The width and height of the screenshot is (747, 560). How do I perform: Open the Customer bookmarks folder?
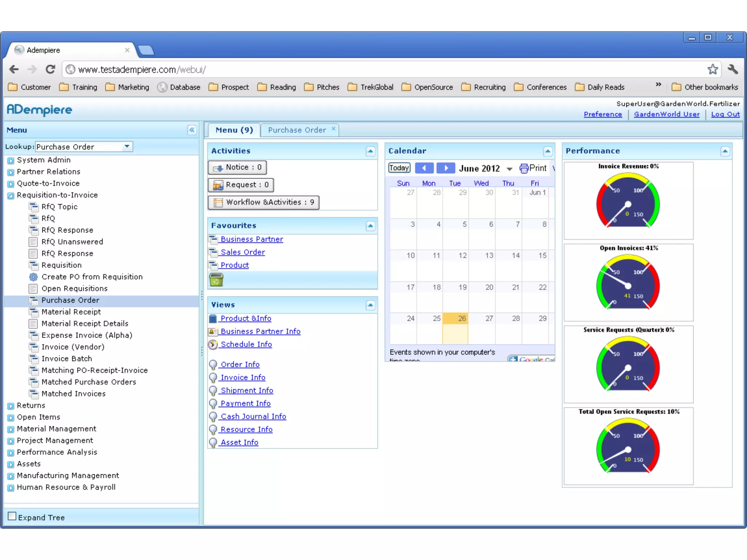(x=29, y=87)
